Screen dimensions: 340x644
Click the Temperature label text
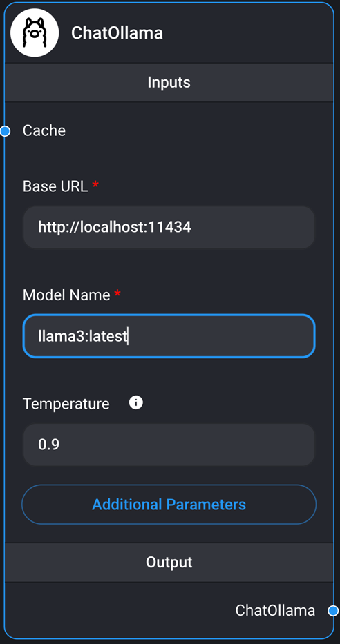66,404
